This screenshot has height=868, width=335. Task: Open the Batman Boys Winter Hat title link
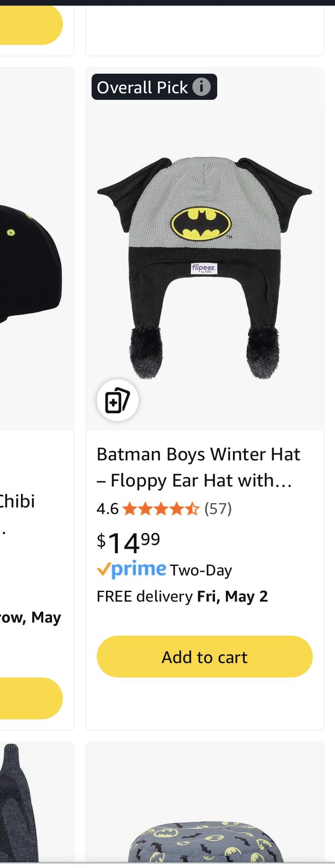[x=198, y=467]
